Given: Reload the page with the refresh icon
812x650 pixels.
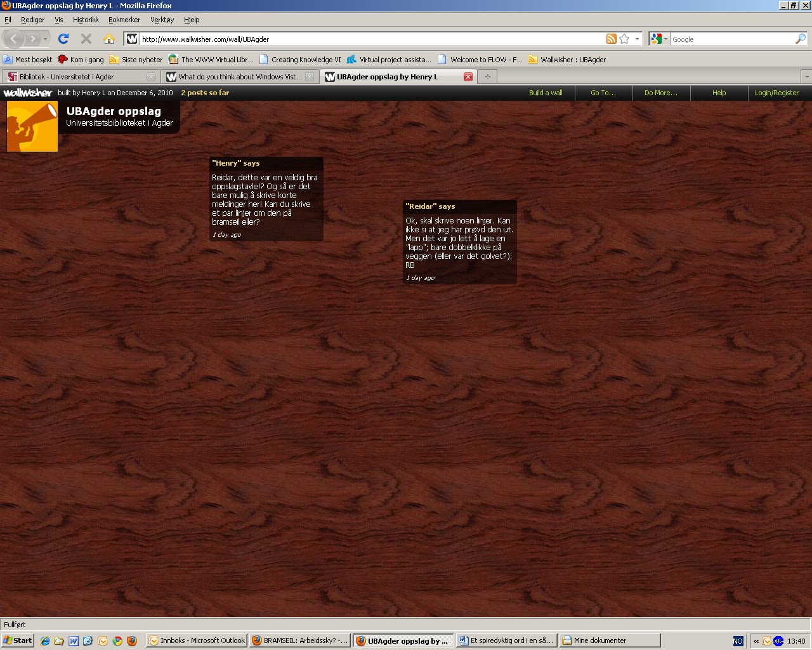Looking at the screenshot, I should pyautogui.click(x=63, y=39).
